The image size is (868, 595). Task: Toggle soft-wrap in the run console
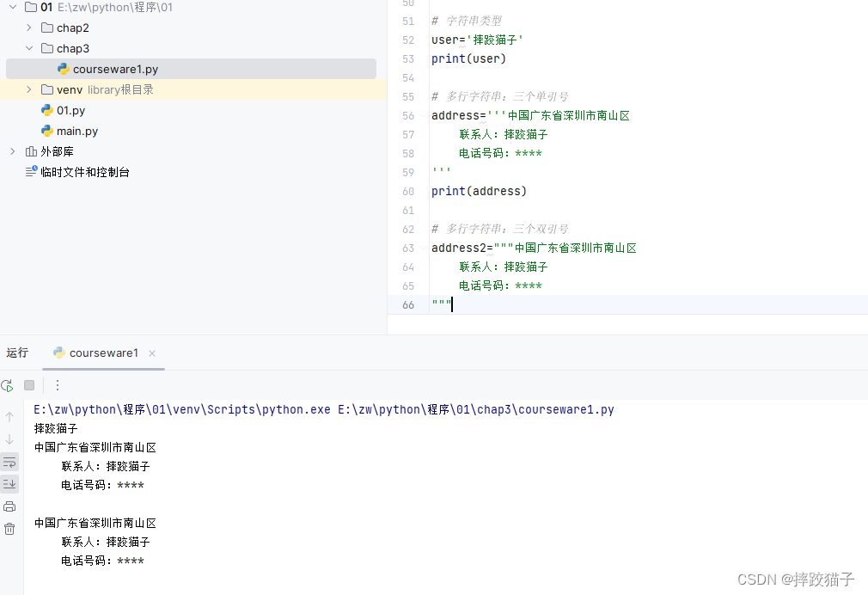9,462
